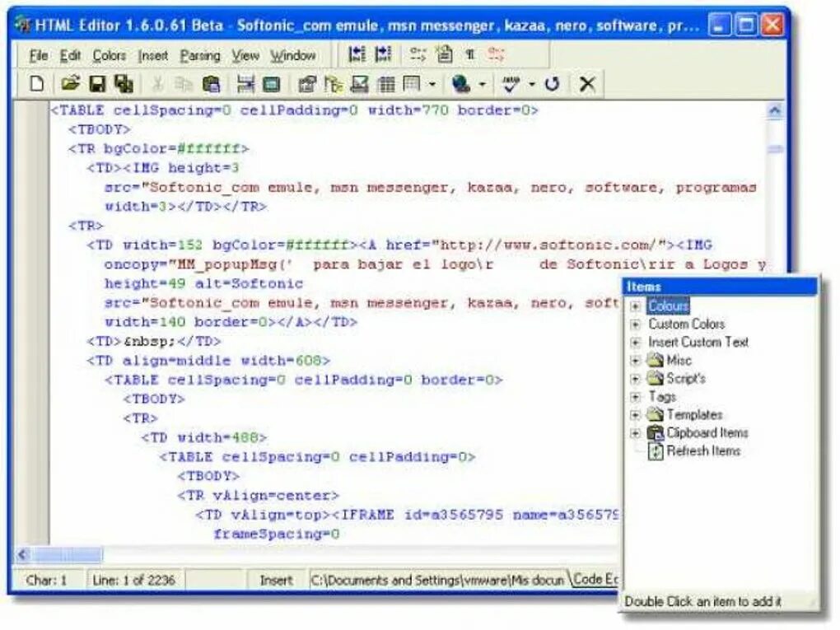Screen dimensions: 840x630
Task: Select the Clipboard Items label
Action: point(707,432)
